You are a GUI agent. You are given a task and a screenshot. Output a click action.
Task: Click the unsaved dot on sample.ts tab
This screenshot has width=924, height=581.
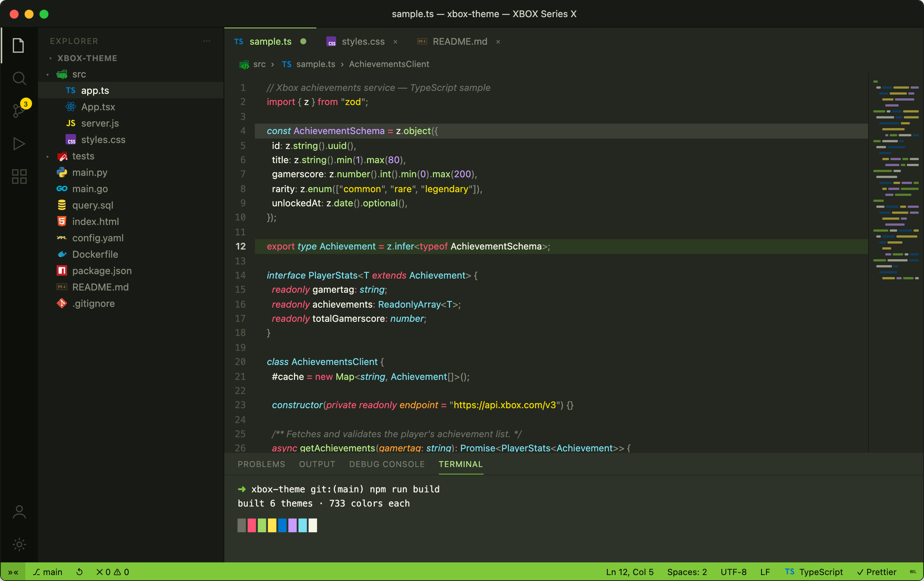tap(303, 41)
